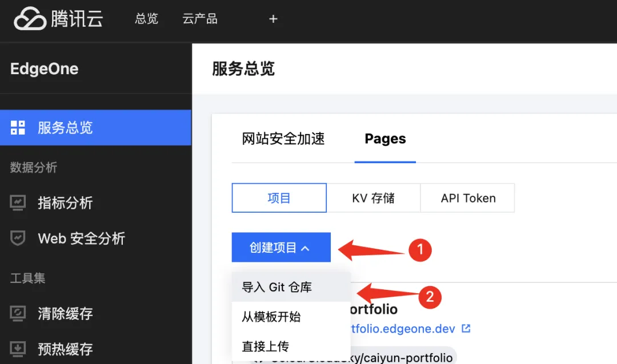The height and width of the screenshot is (364, 617).
Task: Select the 服务总览 grid icon in sidebar
Action: point(18,127)
